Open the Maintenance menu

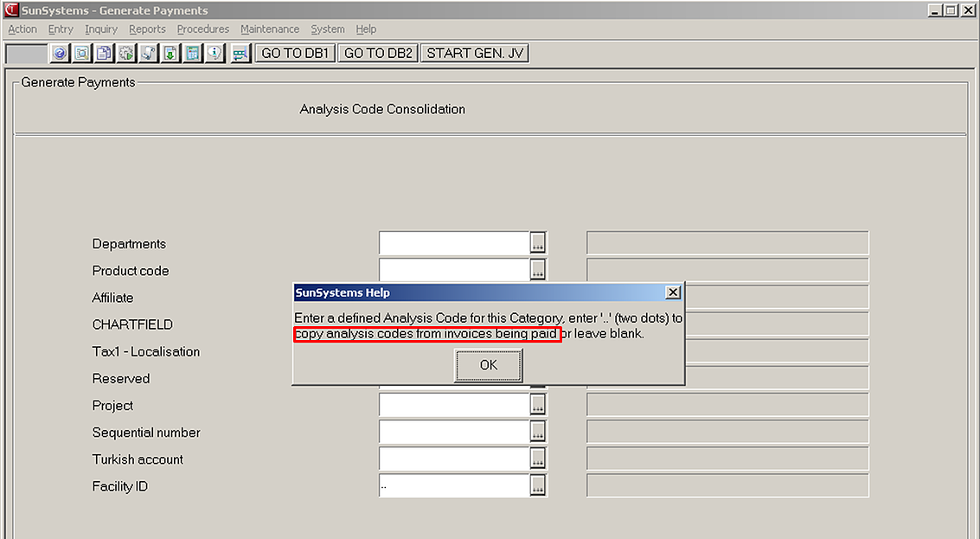tap(270, 29)
